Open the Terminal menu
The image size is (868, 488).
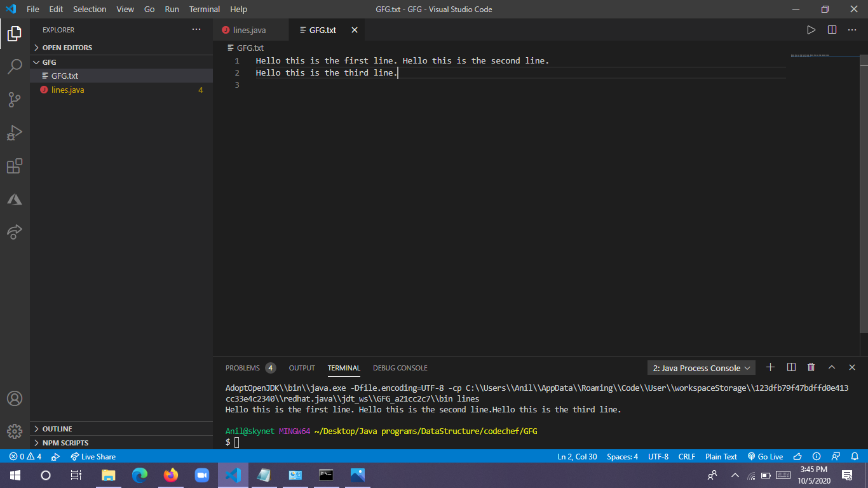tap(205, 9)
